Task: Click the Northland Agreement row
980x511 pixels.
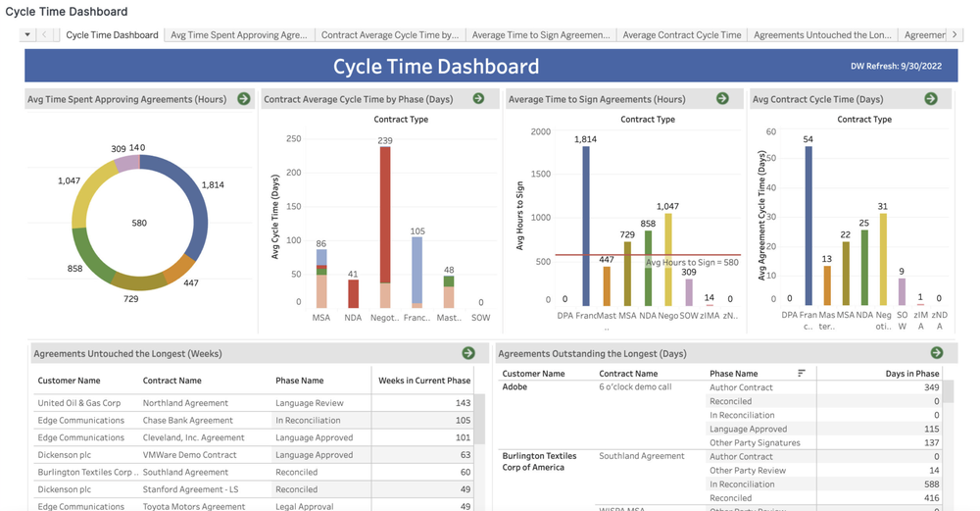Action: (254, 403)
